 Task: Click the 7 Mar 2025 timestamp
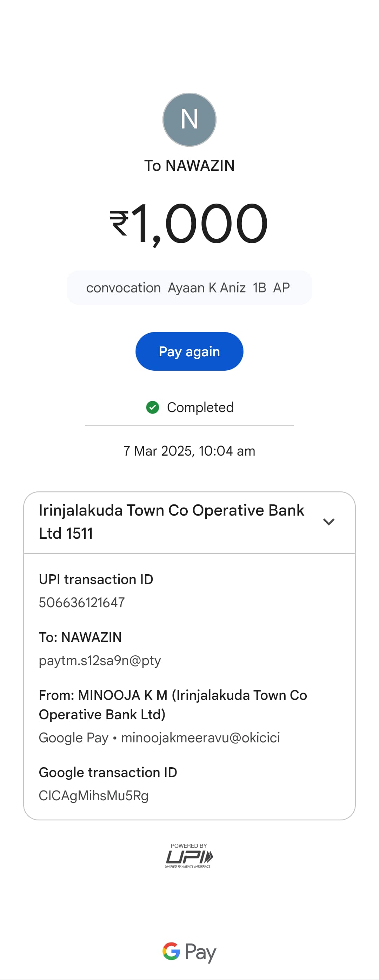(189, 451)
